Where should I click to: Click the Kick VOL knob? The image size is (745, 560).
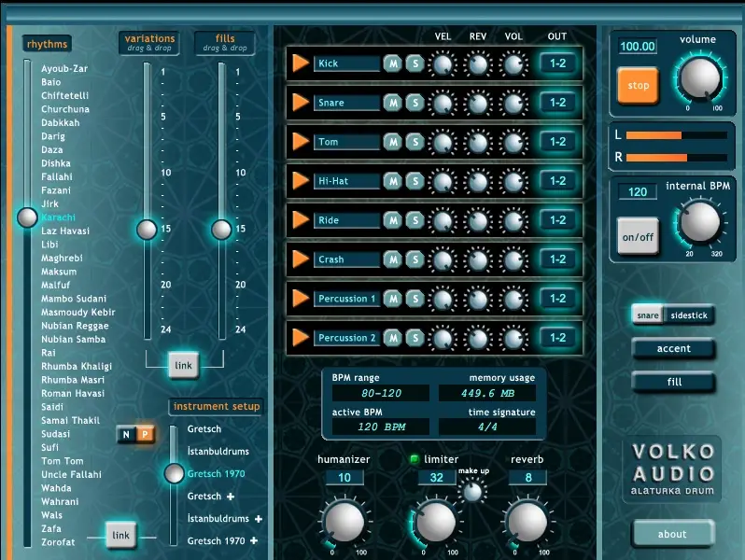point(513,64)
